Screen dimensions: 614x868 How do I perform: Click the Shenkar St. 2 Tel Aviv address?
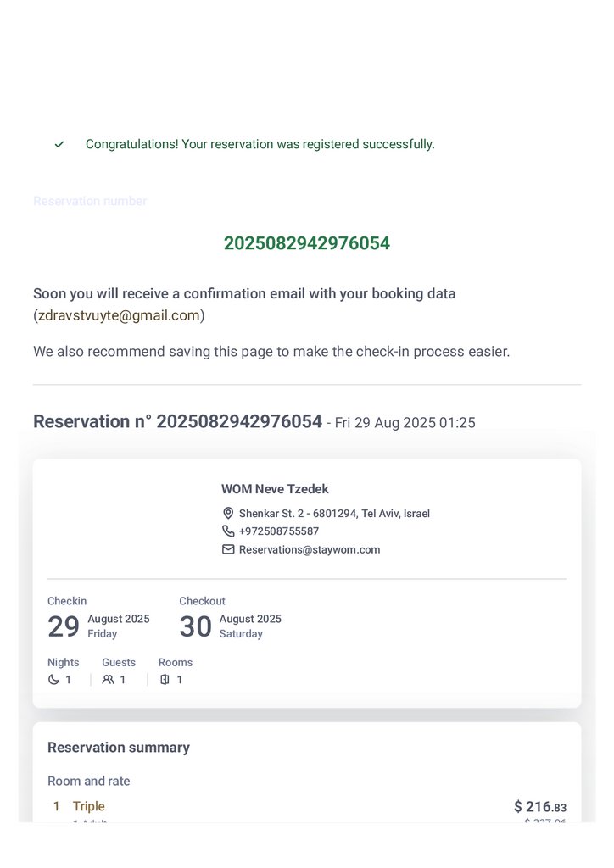(x=334, y=514)
